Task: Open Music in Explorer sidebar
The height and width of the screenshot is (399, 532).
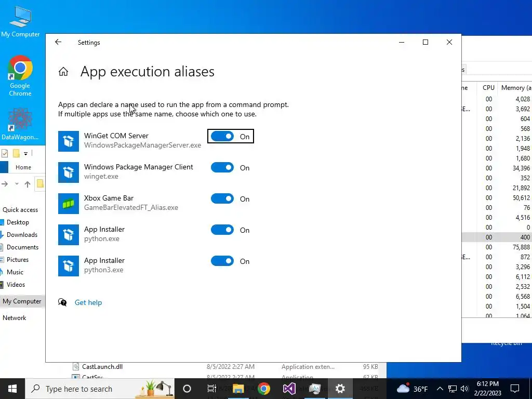Action: coord(15,272)
